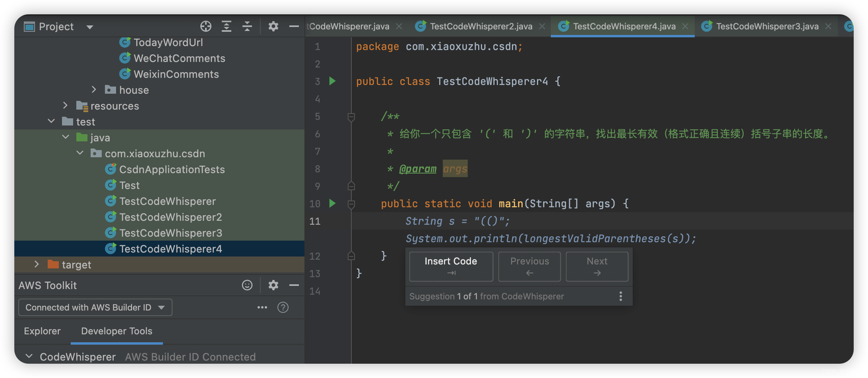The image size is (868, 378).
Task: Open CodeWhisperer suggestion popup kebab menu
Action: click(620, 296)
